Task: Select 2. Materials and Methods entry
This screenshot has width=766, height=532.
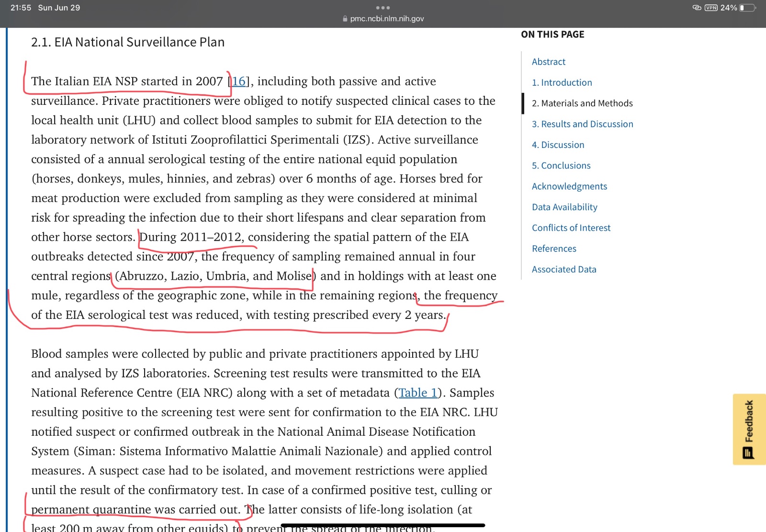Action: (x=582, y=103)
